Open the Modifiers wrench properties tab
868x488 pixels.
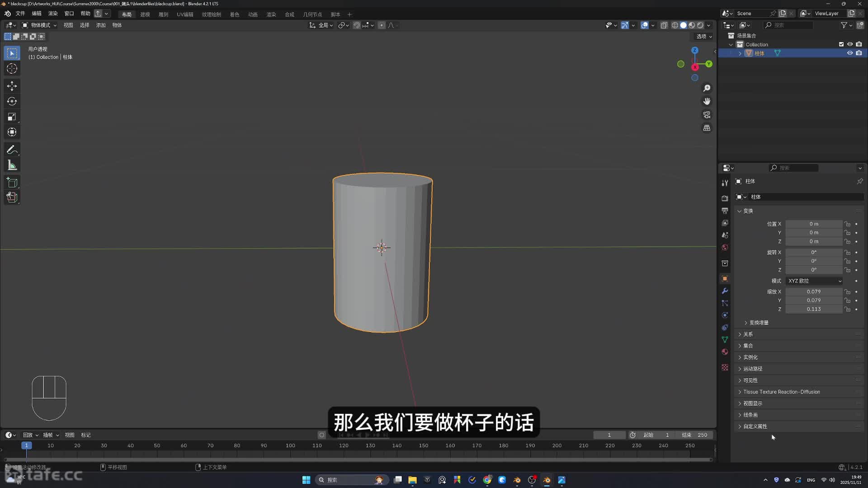pyautogui.click(x=725, y=291)
